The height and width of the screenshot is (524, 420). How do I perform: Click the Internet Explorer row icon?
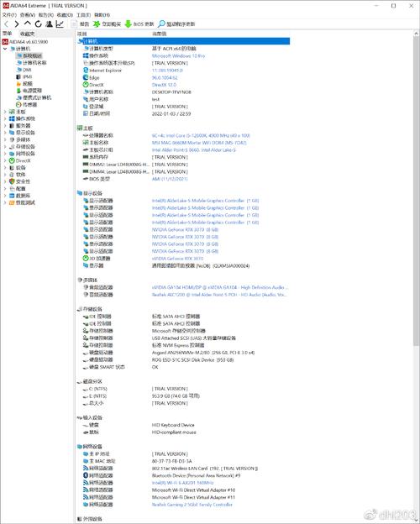click(x=86, y=71)
